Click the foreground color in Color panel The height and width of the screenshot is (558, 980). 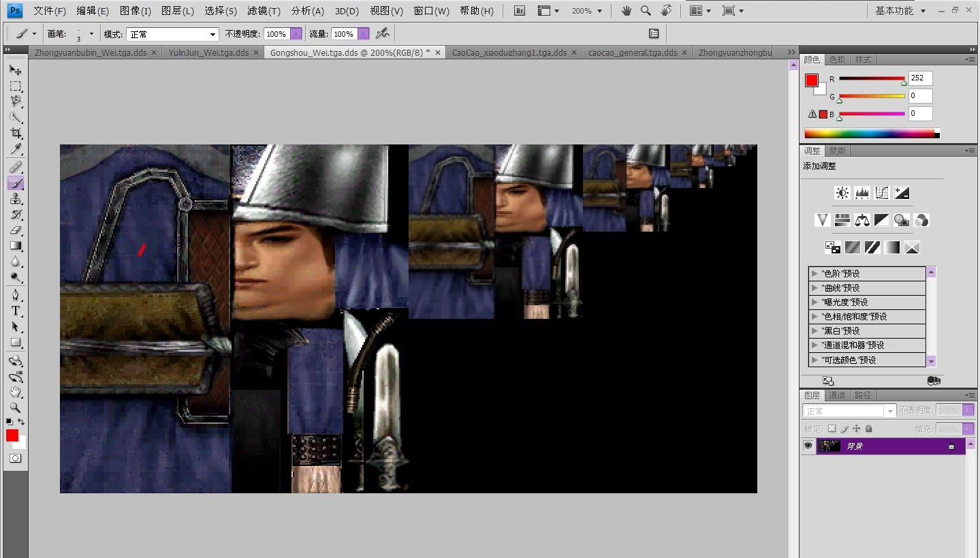[812, 80]
